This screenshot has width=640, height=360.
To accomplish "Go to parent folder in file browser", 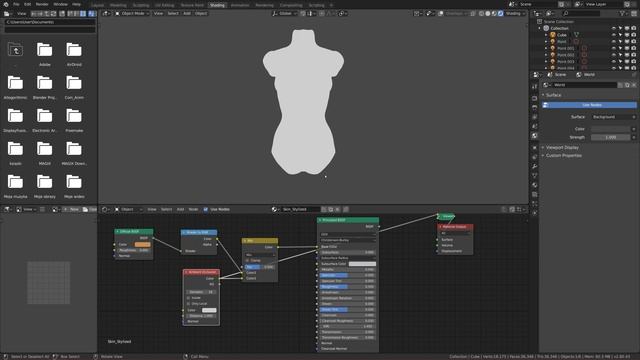I will tap(16, 50).
